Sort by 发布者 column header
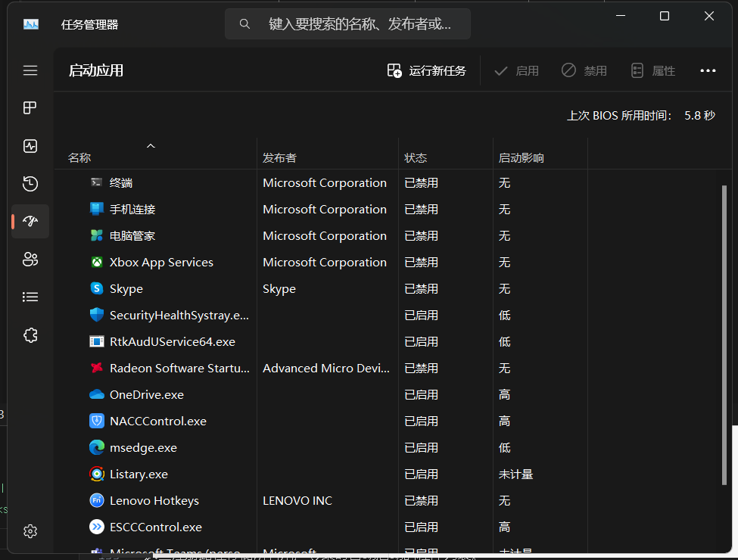Viewport: 738px width, 560px height. coord(279,158)
